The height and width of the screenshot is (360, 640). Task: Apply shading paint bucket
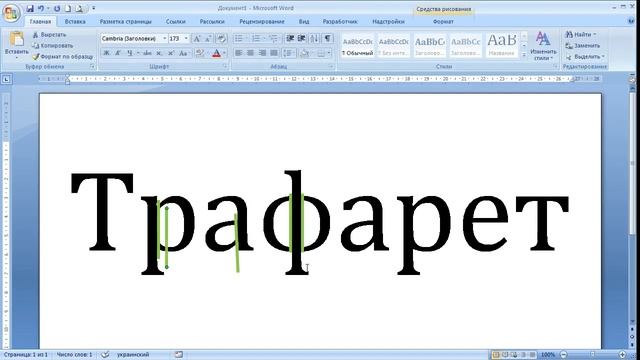(x=304, y=53)
